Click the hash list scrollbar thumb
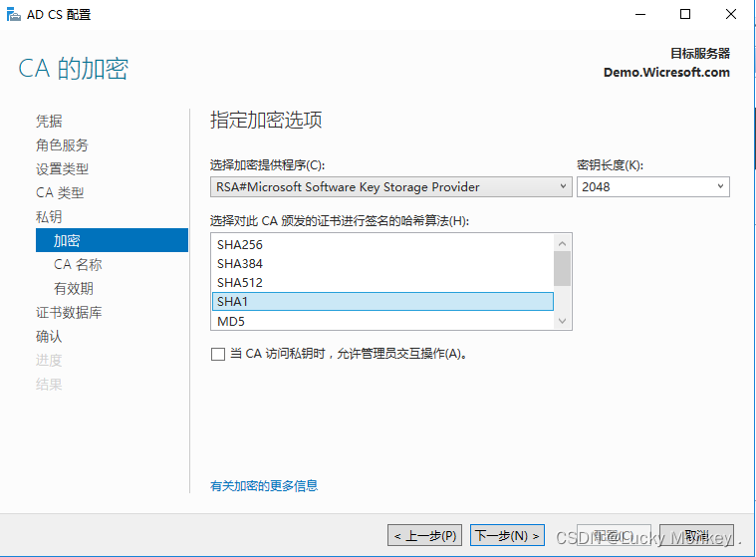The image size is (756, 557). (x=562, y=269)
